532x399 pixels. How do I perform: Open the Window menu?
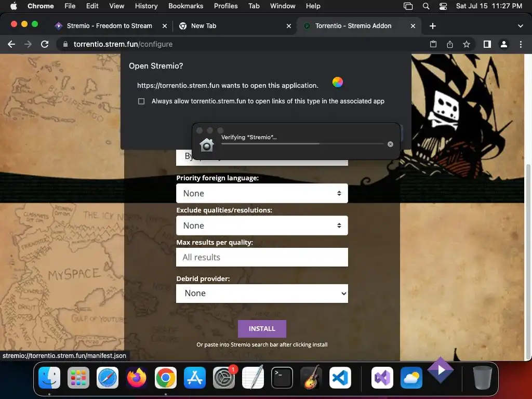[x=283, y=6]
